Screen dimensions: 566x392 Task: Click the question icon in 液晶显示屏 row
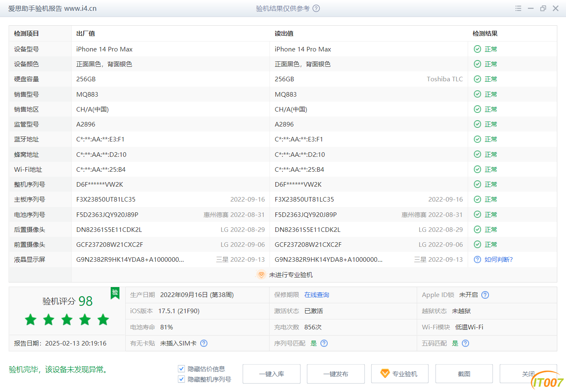tap(477, 259)
